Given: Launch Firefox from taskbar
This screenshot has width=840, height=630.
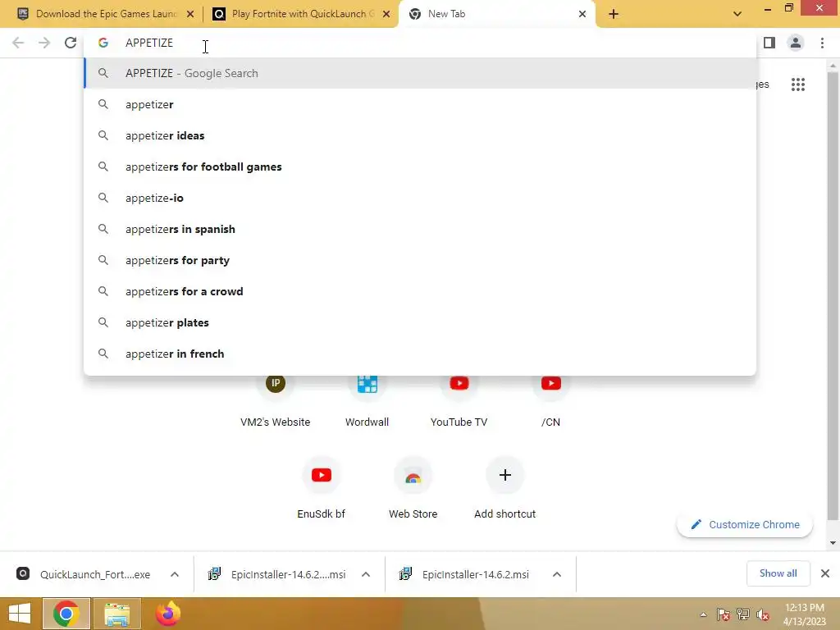Looking at the screenshot, I should [x=168, y=614].
